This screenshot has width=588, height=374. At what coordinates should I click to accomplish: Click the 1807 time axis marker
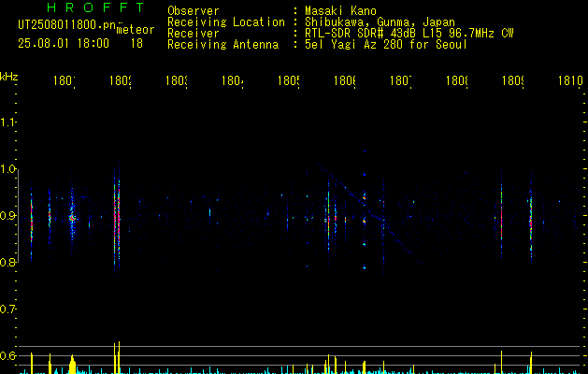[x=401, y=81]
